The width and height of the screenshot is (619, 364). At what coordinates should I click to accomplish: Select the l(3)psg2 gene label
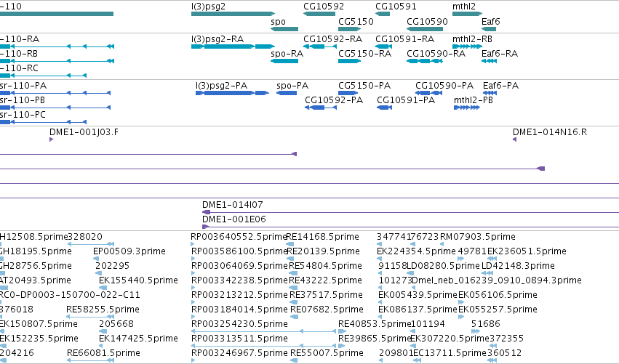point(208,7)
